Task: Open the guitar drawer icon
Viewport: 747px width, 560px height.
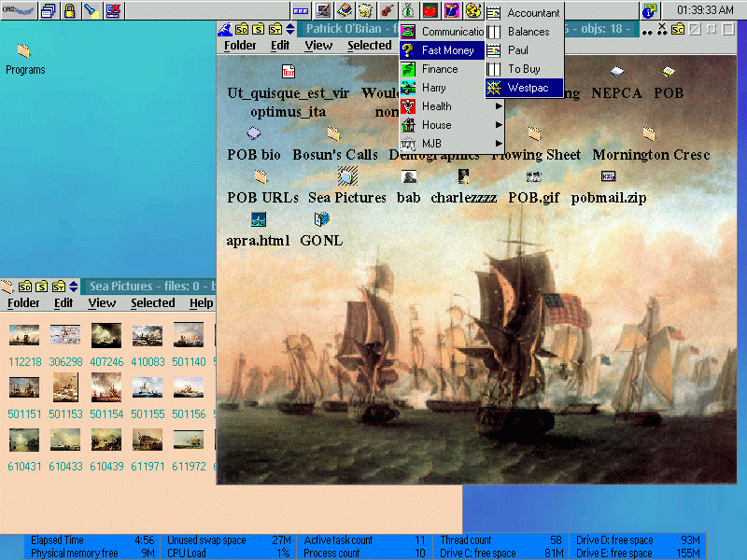Action: 387,10
